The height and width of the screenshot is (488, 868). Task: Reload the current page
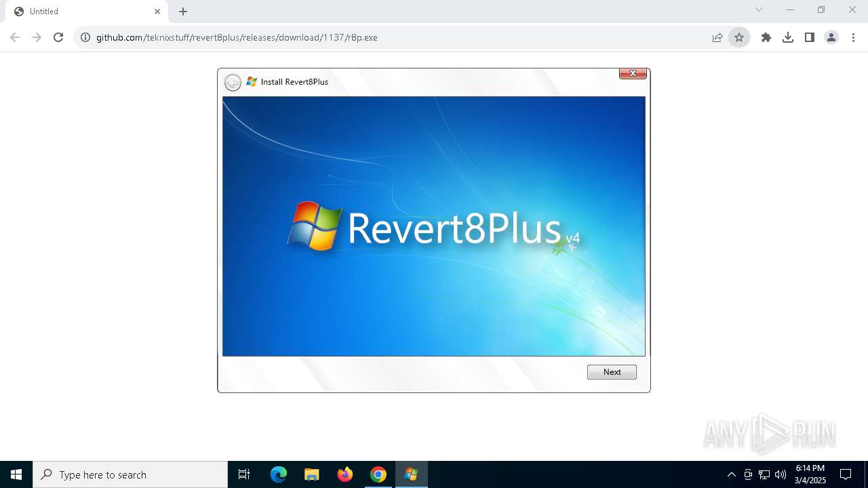click(x=58, y=37)
